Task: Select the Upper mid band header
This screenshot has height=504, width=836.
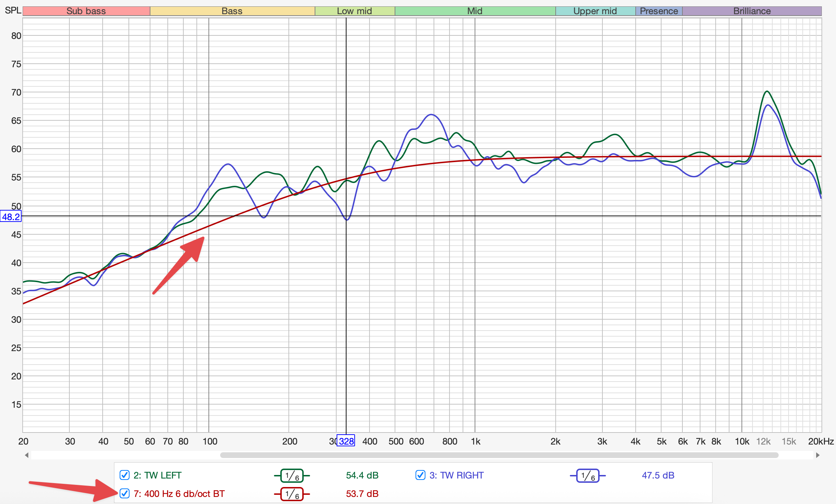Action: point(595,11)
